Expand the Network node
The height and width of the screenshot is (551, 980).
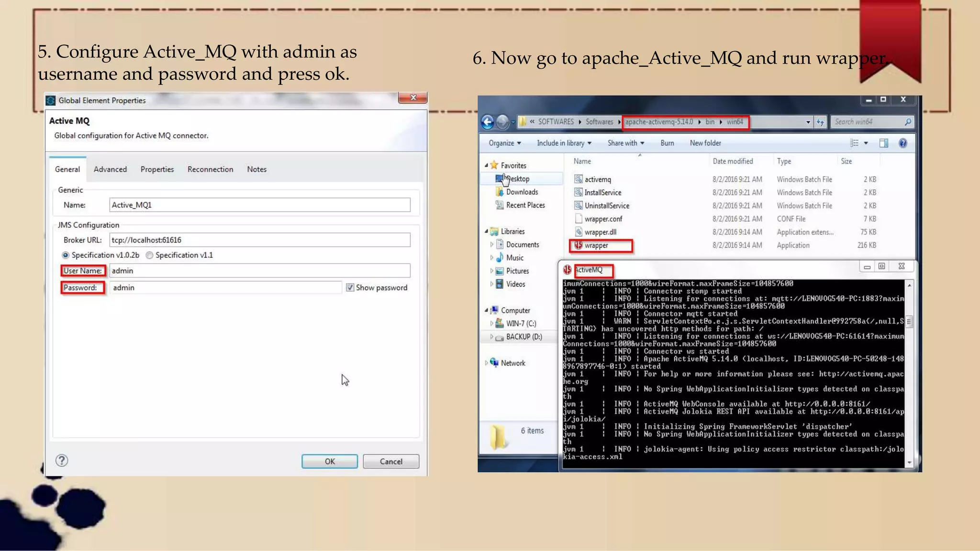coord(486,363)
